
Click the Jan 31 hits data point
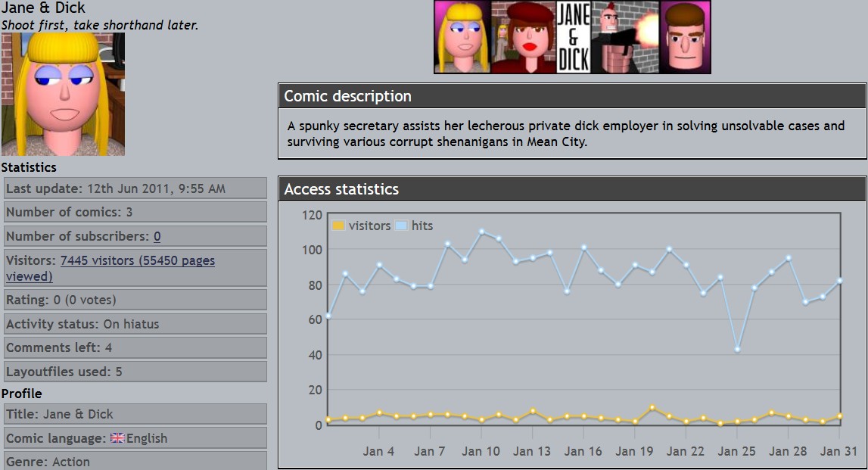click(839, 281)
